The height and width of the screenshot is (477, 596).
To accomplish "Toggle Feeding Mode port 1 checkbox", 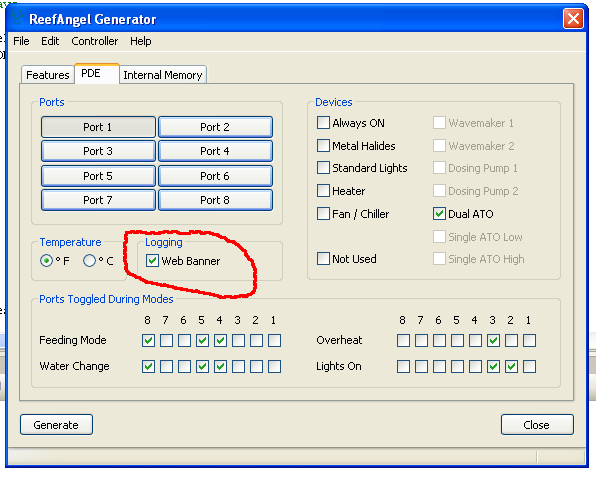I will point(274,341).
